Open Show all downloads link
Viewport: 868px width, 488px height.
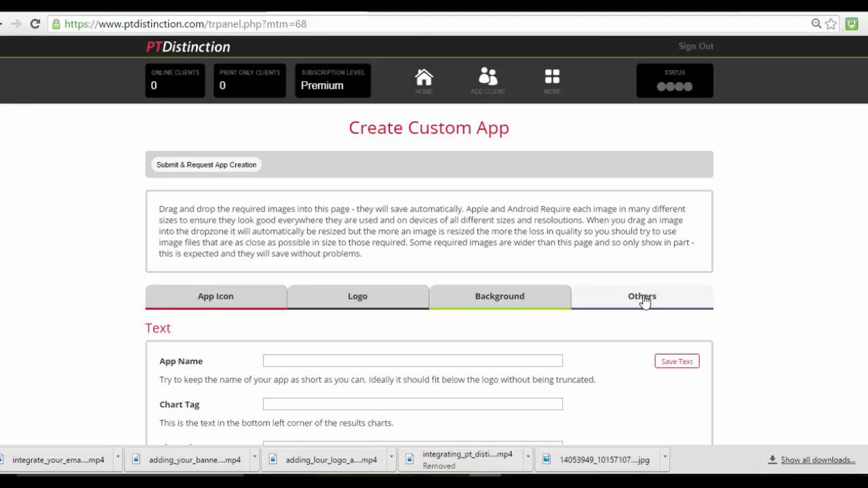tap(818, 460)
